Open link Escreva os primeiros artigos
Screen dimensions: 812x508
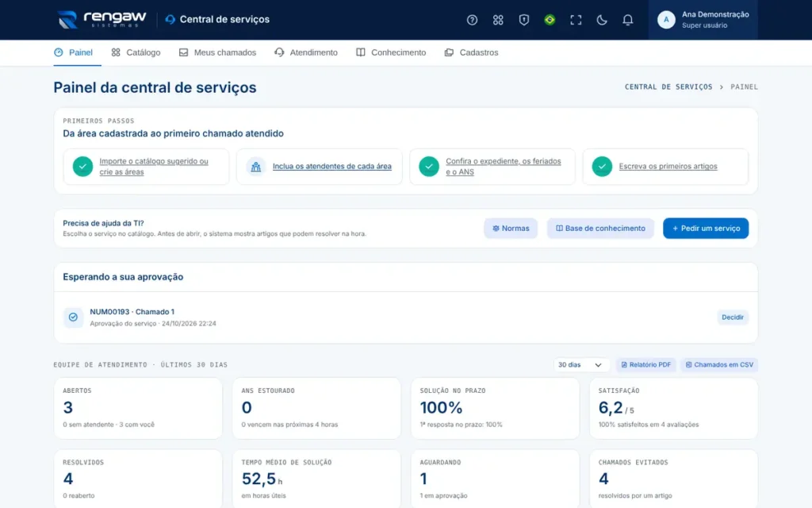pyautogui.click(x=668, y=167)
